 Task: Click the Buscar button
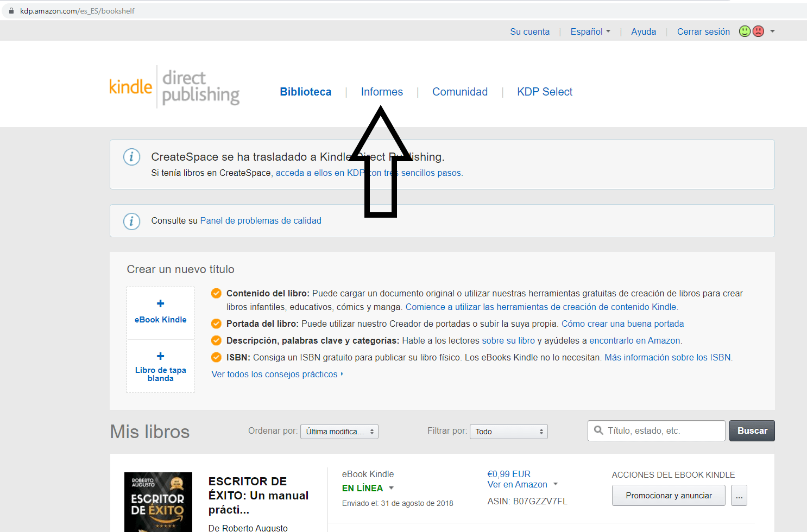(x=752, y=430)
